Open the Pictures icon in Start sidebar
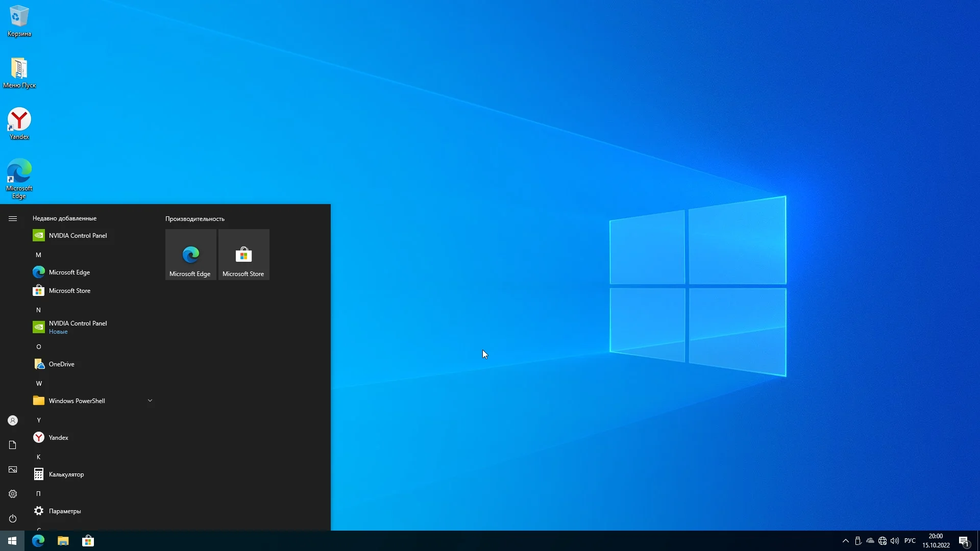Viewport: 980px width, 551px height. click(13, 469)
